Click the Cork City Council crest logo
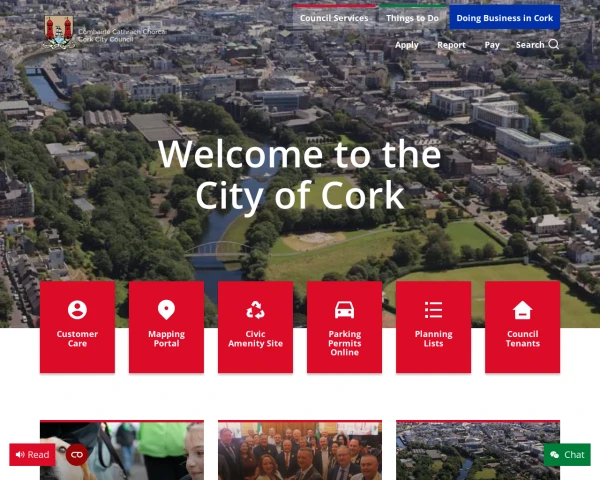This screenshot has width=600, height=480. tap(59, 33)
